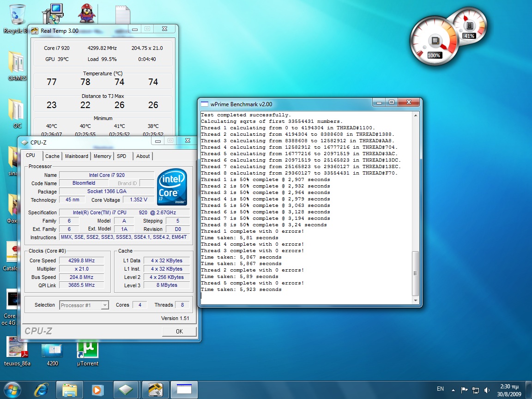Switch to the Mainboard tab
The height and width of the screenshot is (399, 532).
(77, 156)
